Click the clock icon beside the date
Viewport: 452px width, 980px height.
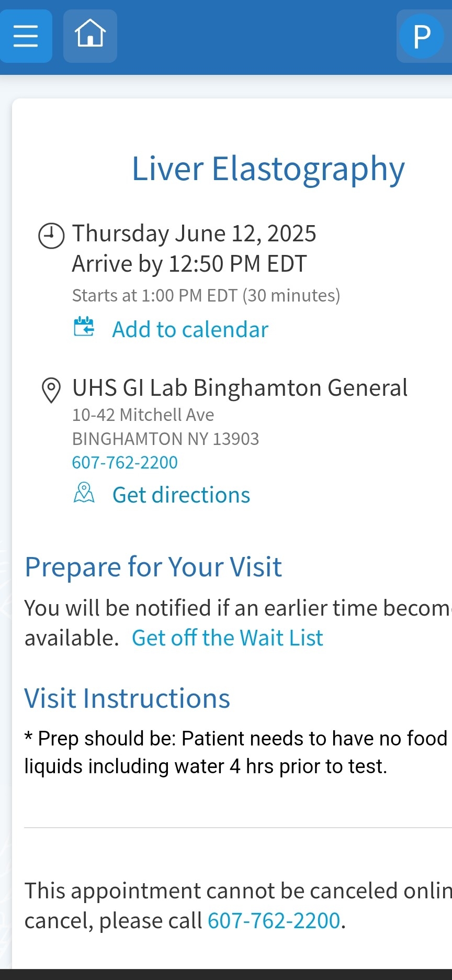tap(52, 236)
